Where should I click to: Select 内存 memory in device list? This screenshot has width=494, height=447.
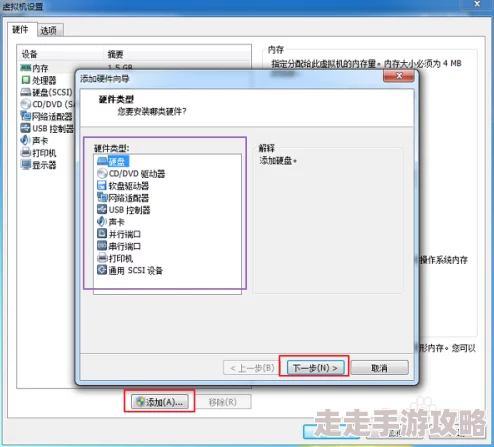34,68
